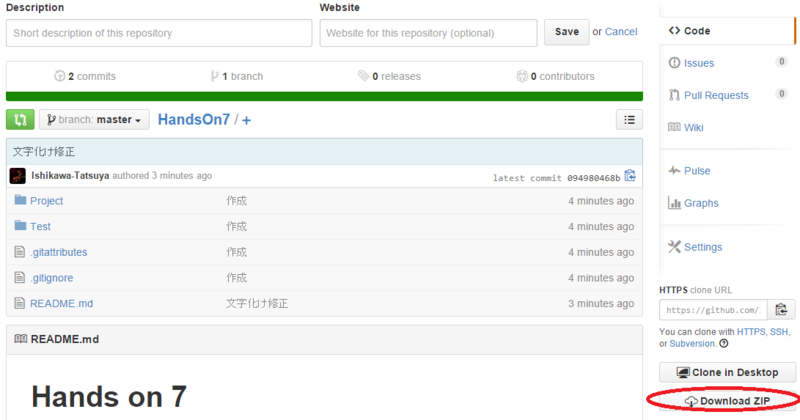Click the README.md book icon in header
The height and width of the screenshot is (420, 800).
click(x=20, y=339)
